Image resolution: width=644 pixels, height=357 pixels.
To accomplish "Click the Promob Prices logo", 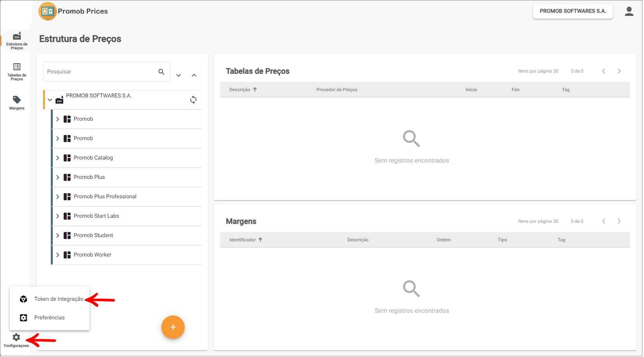I will (48, 11).
